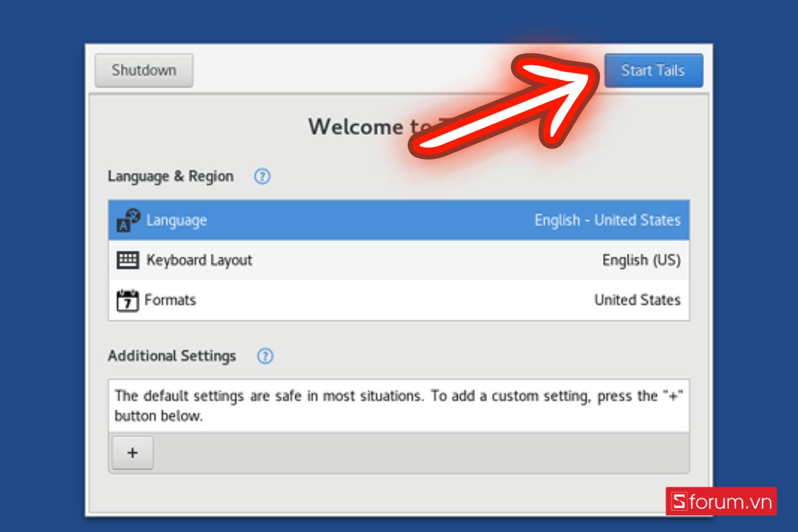798x532 pixels.
Task: Click the English - United States value
Action: 607,220
